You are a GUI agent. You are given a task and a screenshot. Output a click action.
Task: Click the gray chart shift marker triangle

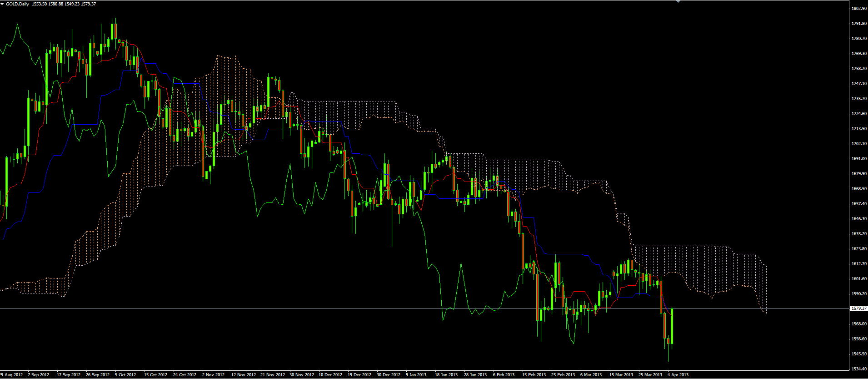[678, 1]
